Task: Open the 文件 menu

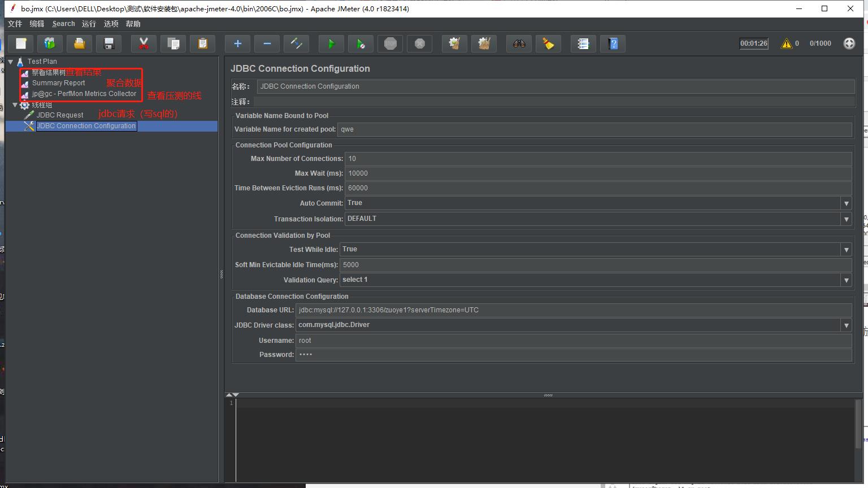Action: [x=15, y=24]
